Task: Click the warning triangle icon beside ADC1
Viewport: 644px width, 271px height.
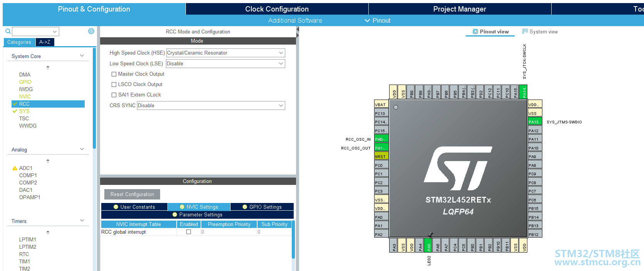Action: (x=15, y=168)
